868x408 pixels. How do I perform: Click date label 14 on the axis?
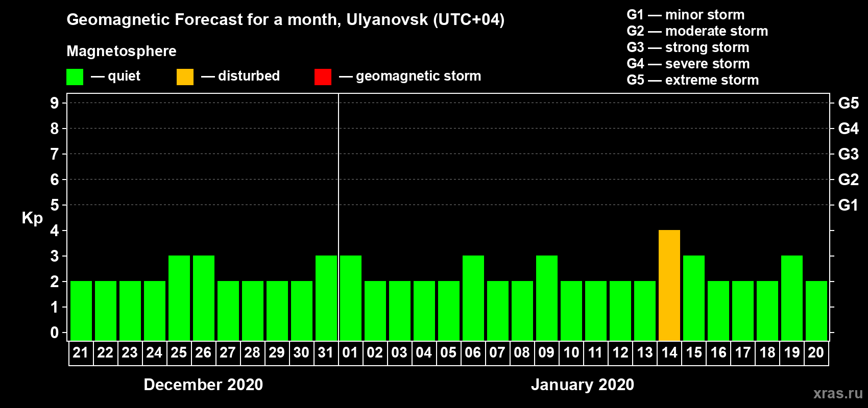click(669, 352)
